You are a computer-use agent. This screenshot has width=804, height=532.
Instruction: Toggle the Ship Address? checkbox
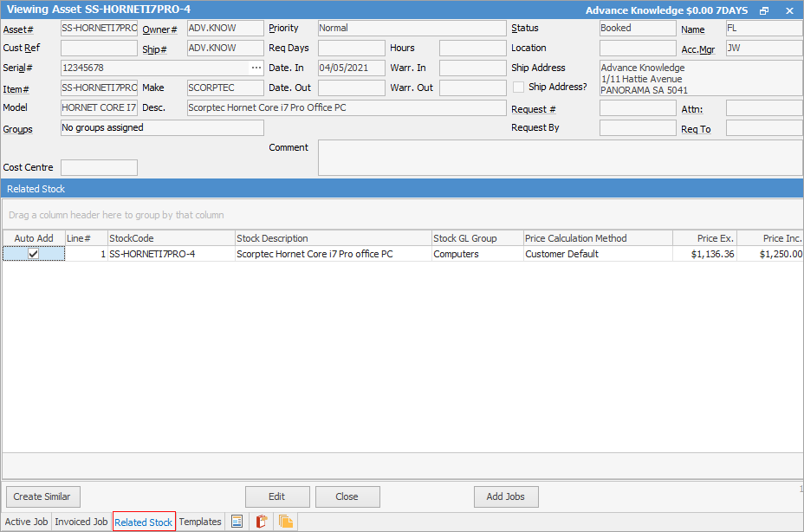point(519,87)
